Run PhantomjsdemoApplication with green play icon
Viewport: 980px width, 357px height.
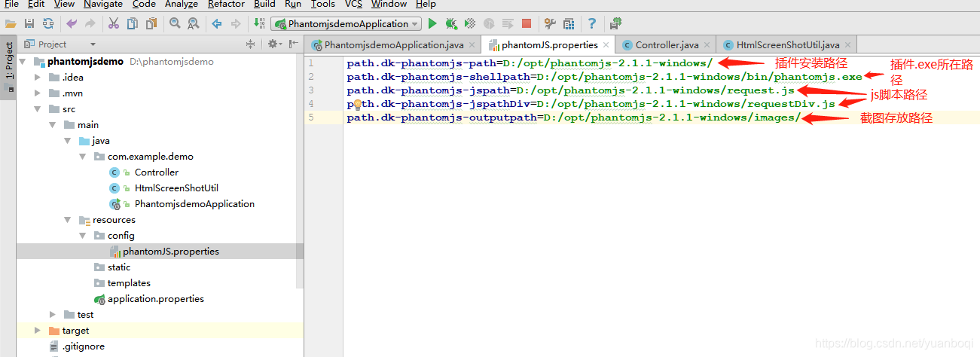[432, 24]
